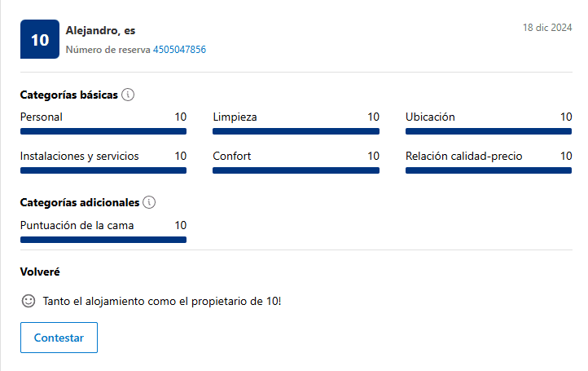Image resolution: width=588 pixels, height=371 pixels.
Task: Click the Personal rating bar
Action: coord(103,131)
